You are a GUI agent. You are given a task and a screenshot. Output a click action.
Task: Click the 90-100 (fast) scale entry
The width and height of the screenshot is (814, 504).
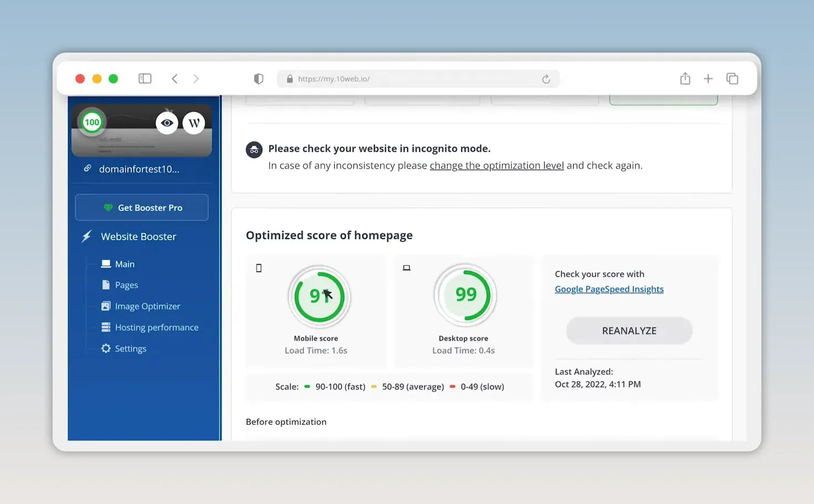(x=334, y=387)
